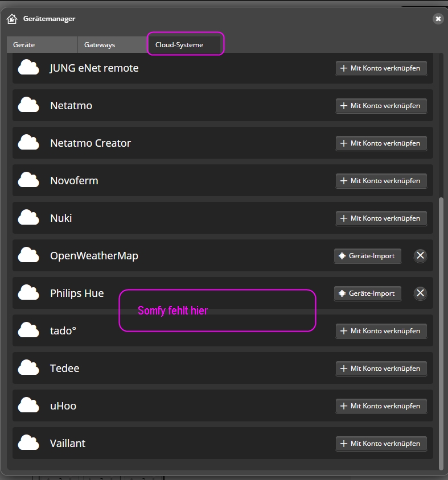Screen dimensions: 448x480
Task: Click the cloud icon beside uHoo
Action: [x=28, y=405]
